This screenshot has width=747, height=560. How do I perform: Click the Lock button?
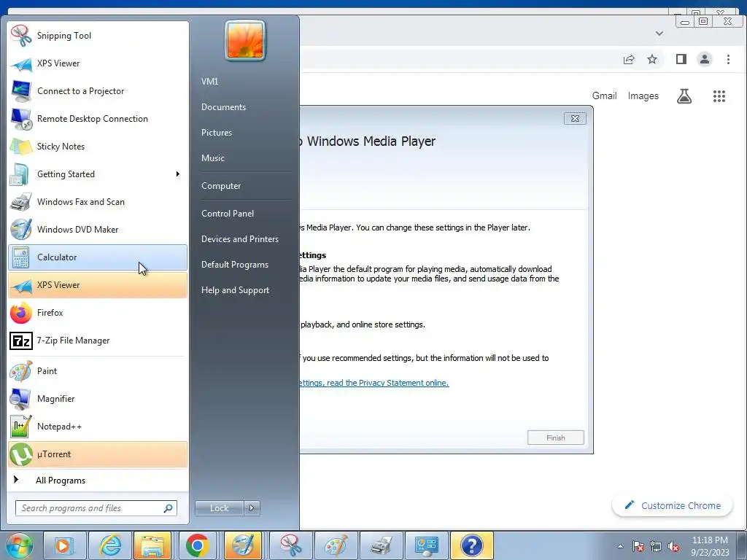coord(219,508)
